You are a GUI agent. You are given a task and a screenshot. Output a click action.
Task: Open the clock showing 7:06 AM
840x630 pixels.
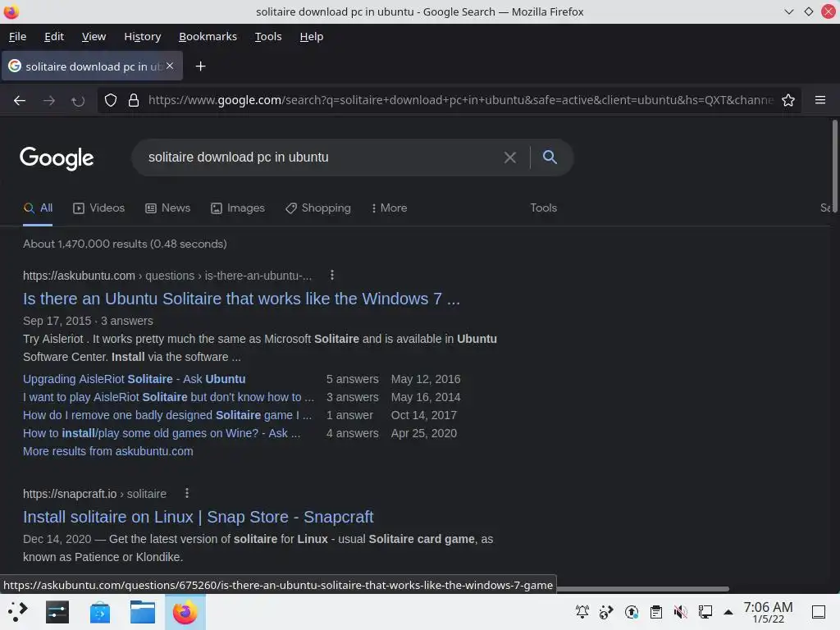click(768, 612)
